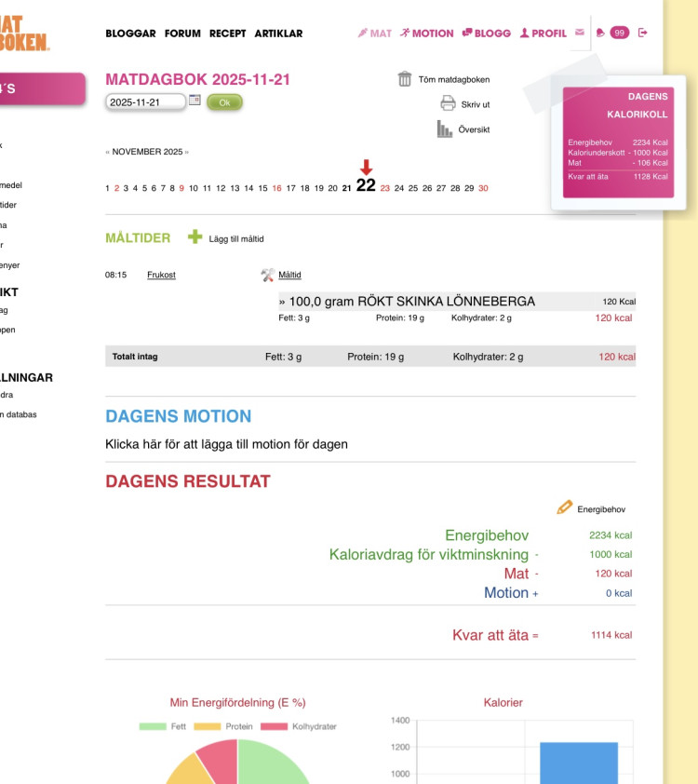Go to next month with » arrow
Viewport: 698px width, 784px height.
pyautogui.click(x=186, y=152)
